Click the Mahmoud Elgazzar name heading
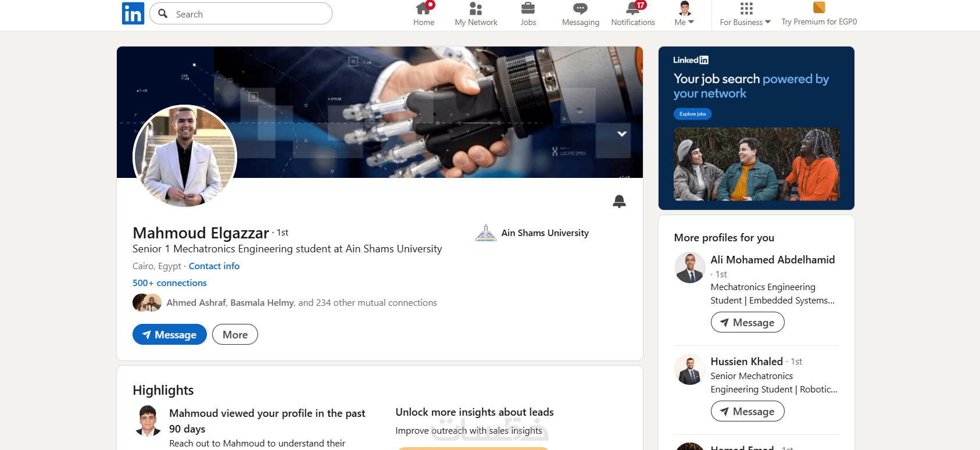The image size is (980, 450). pyautogui.click(x=201, y=233)
